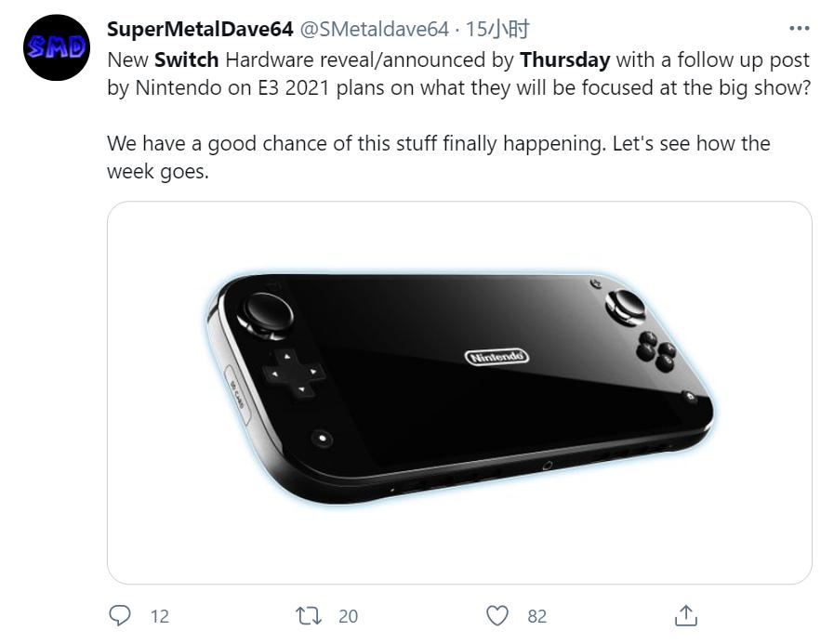The height and width of the screenshot is (644, 834).
Task: Like the tweet with the heart icon
Action: tap(498, 615)
